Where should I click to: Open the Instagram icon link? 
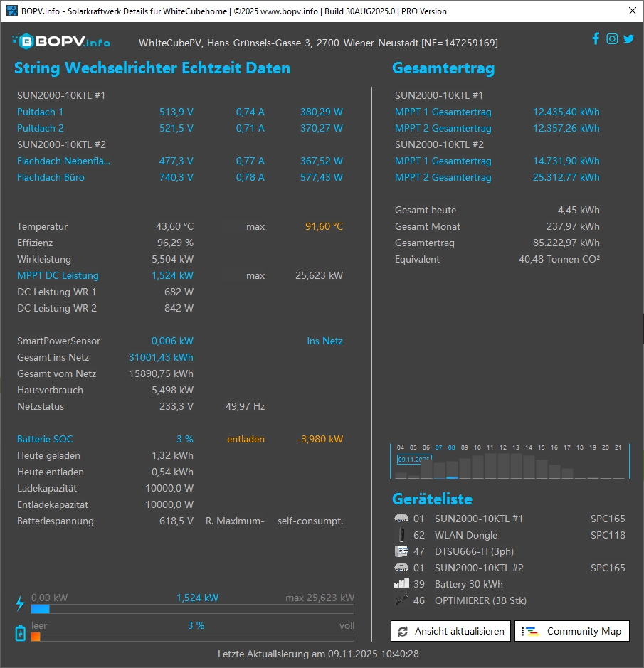[x=612, y=39]
